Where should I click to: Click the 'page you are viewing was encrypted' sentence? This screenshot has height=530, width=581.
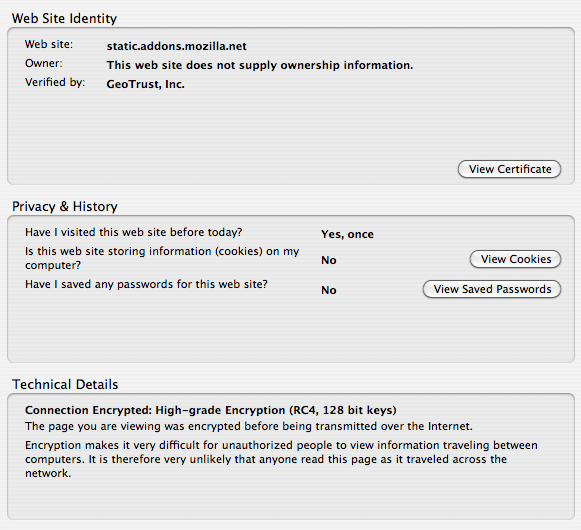(x=249, y=426)
